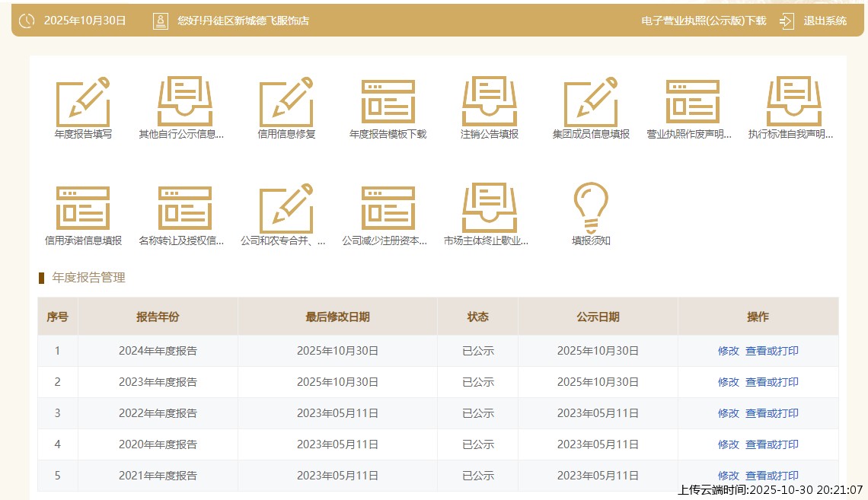Click 退出系统 to log out

click(824, 21)
